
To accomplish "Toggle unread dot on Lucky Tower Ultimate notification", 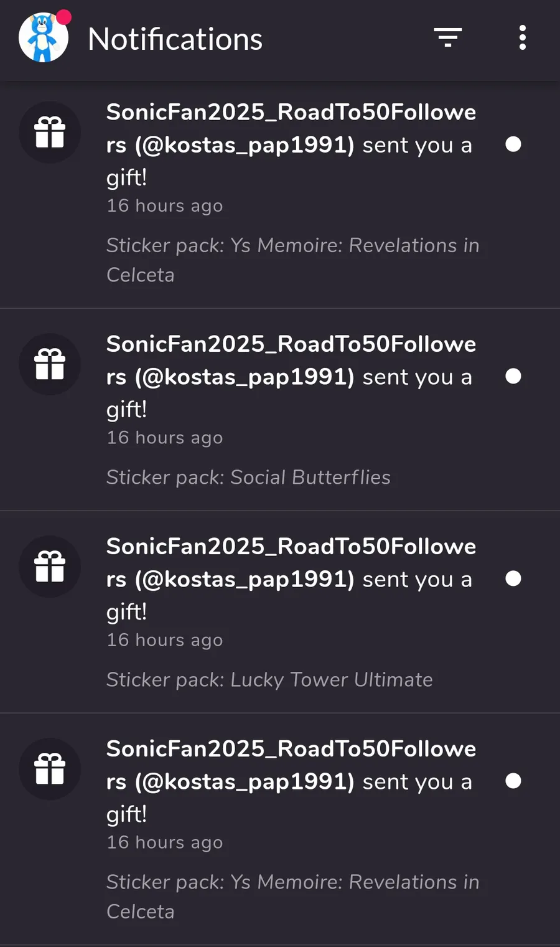I will pos(513,578).
